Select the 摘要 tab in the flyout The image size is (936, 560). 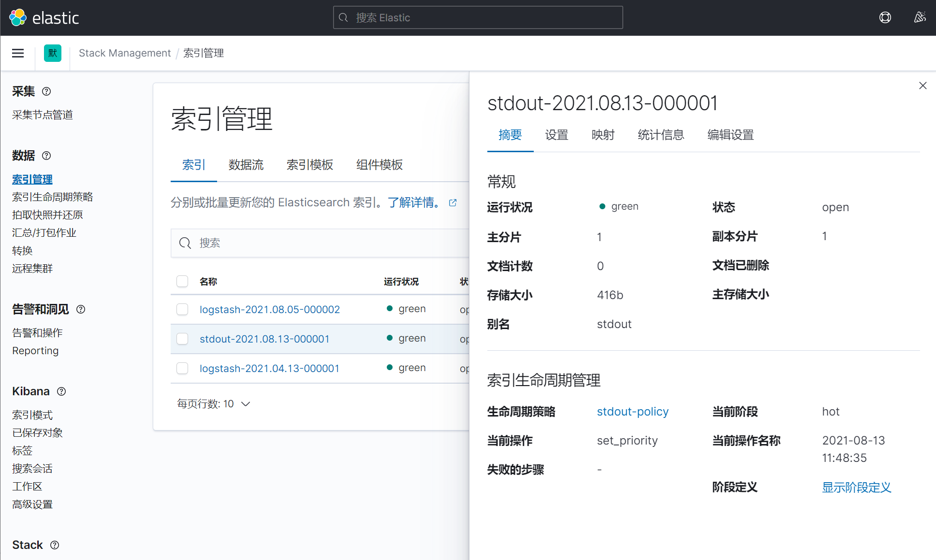pos(511,135)
